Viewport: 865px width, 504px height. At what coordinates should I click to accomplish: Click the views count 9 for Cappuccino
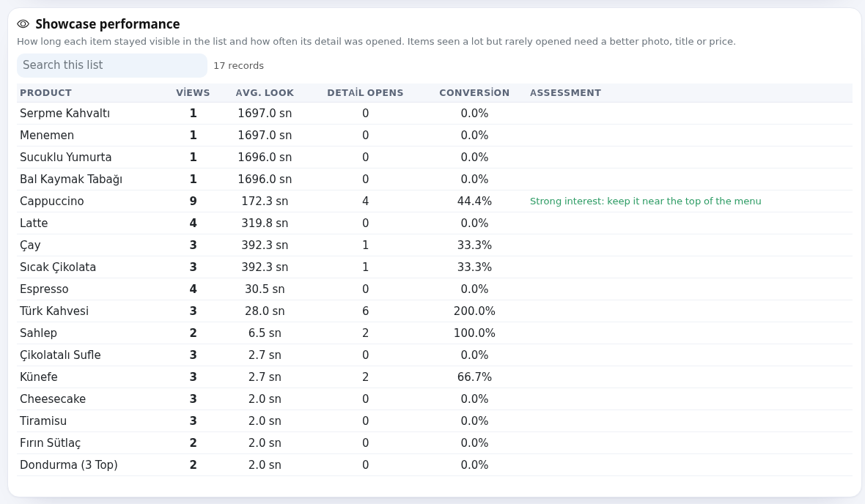193,201
